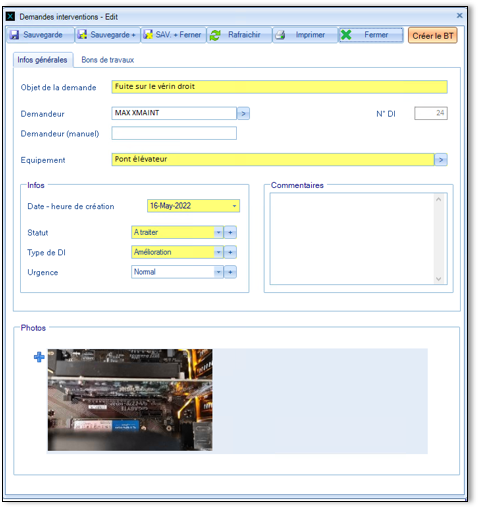
Task: Click the Type de DI value Amélioration
Action: (x=153, y=252)
